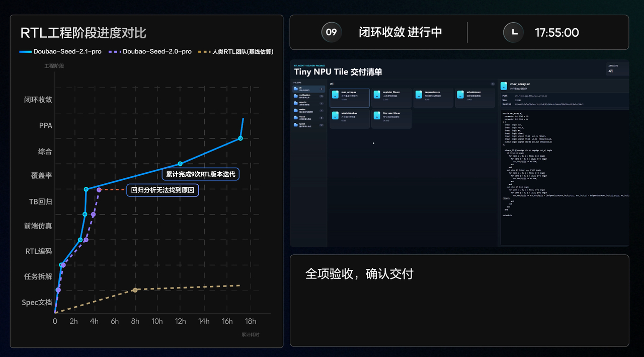This screenshot has height=357, width=644.
Task: Click the tan data point at 8h
Action: point(135,290)
